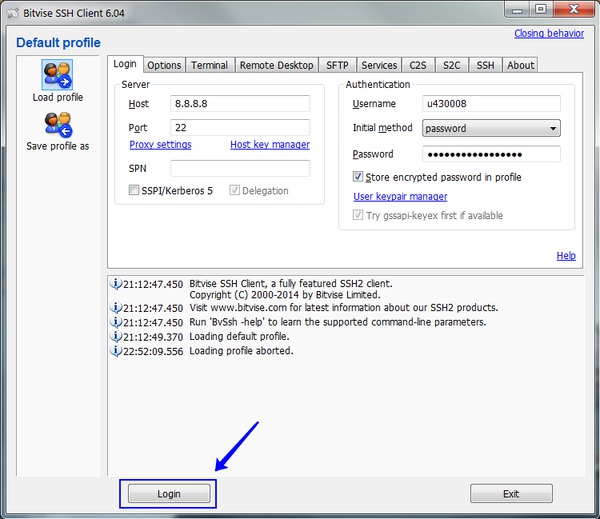600x519 pixels.
Task: Click info icon beside 'Loading default profile' entry
Action: pyautogui.click(x=116, y=336)
